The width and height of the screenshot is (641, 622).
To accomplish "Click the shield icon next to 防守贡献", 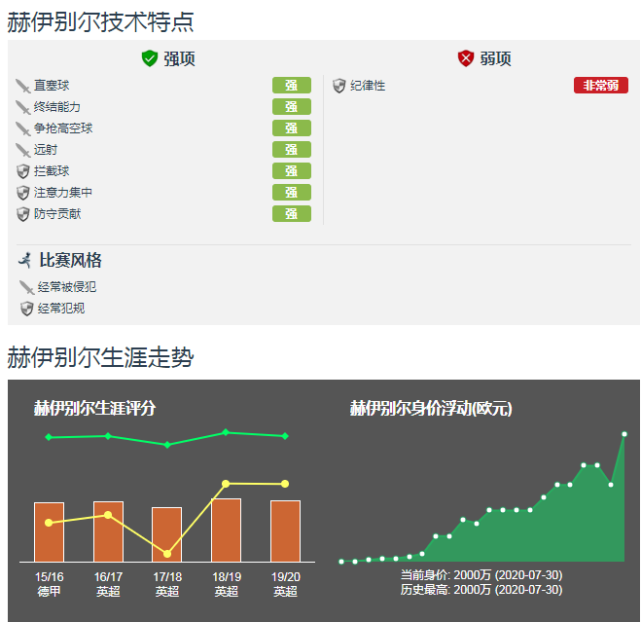I will click(x=23, y=214).
